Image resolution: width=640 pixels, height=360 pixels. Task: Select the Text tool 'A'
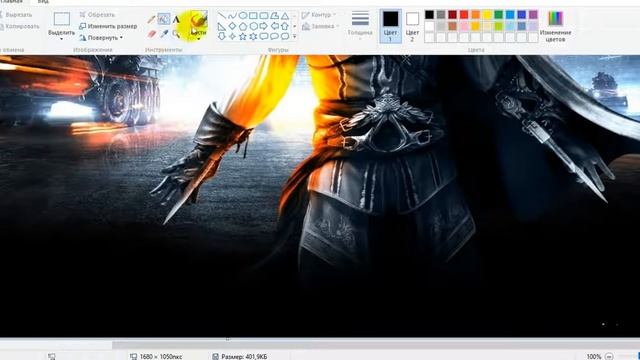tap(176, 19)
